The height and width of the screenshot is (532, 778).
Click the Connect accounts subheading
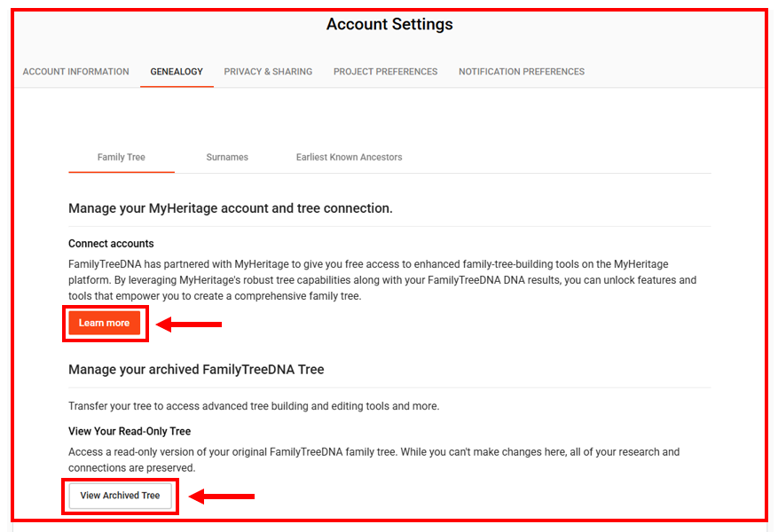pos(111,244)
